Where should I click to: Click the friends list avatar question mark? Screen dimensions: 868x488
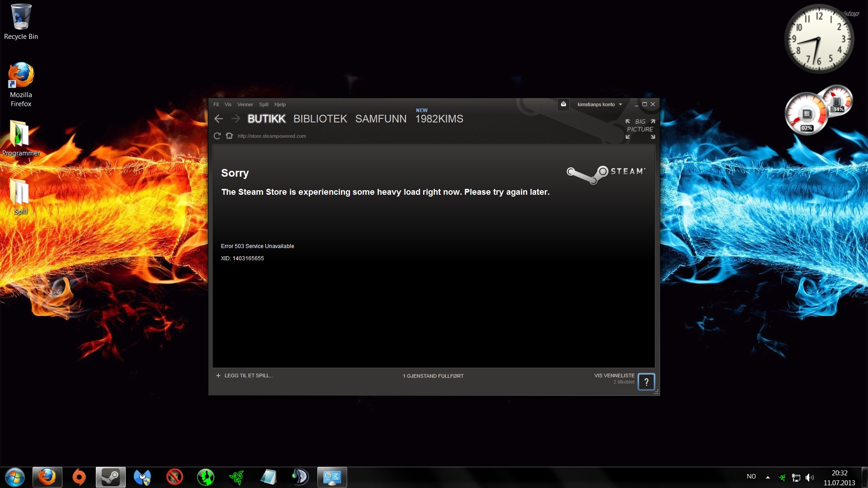[x=646, y=382]
